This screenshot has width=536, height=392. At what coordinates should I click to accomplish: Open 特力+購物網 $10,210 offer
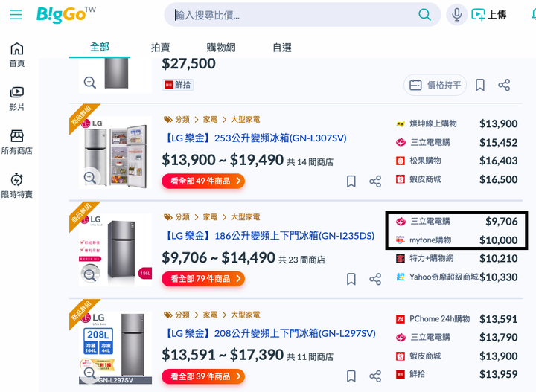pyautogui.click(x=456, y=259)
